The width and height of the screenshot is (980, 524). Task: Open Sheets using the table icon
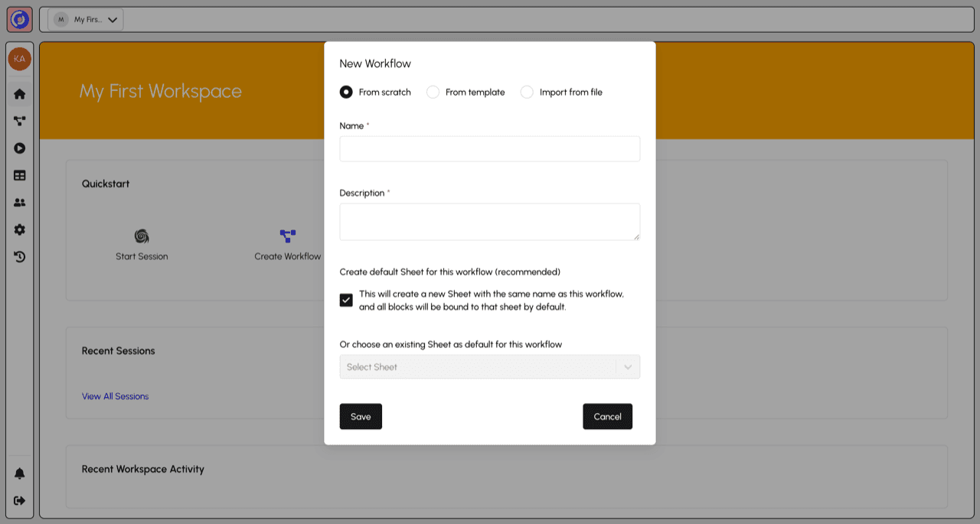click(19, 175)
